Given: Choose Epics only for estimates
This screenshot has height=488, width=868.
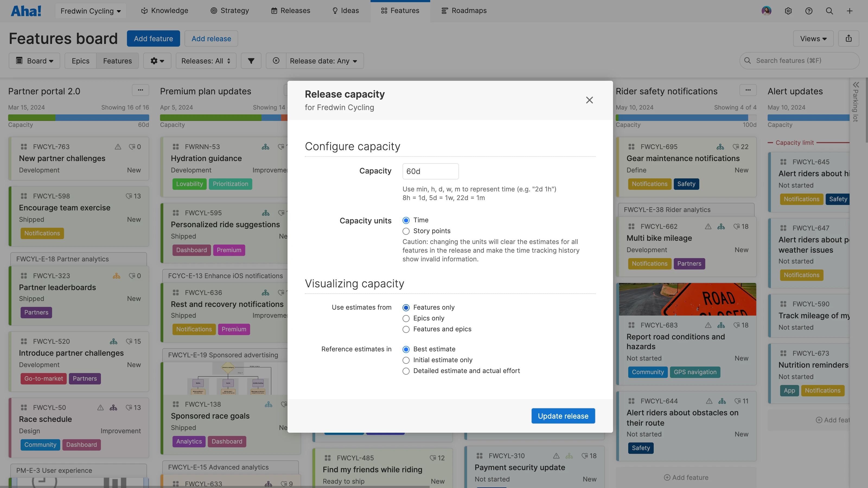Looking at the screenshot, I should coord(406,318).
